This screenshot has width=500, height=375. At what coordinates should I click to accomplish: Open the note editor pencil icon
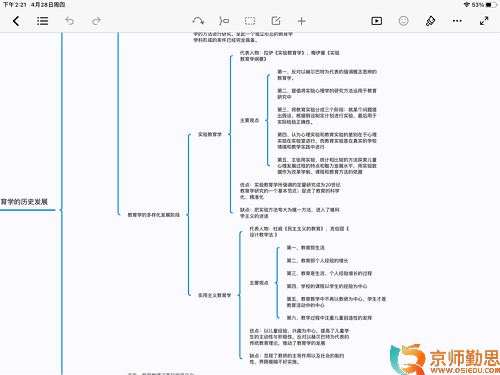pos(276,21)
